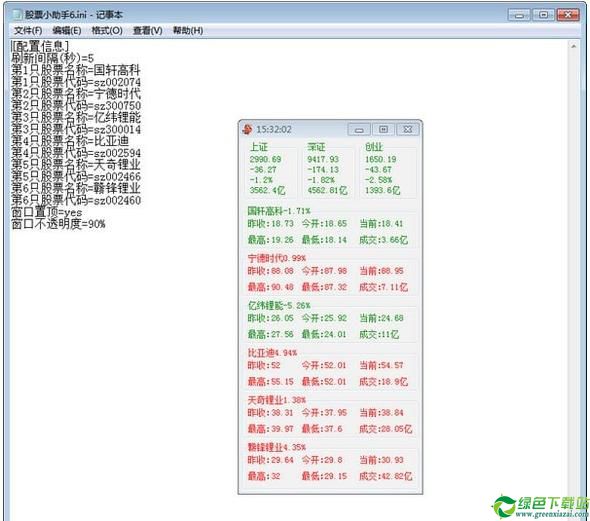Click the Notepad scrollbar up arrow
The width and height of the screenshot is (590, 521).
(573, 46)
